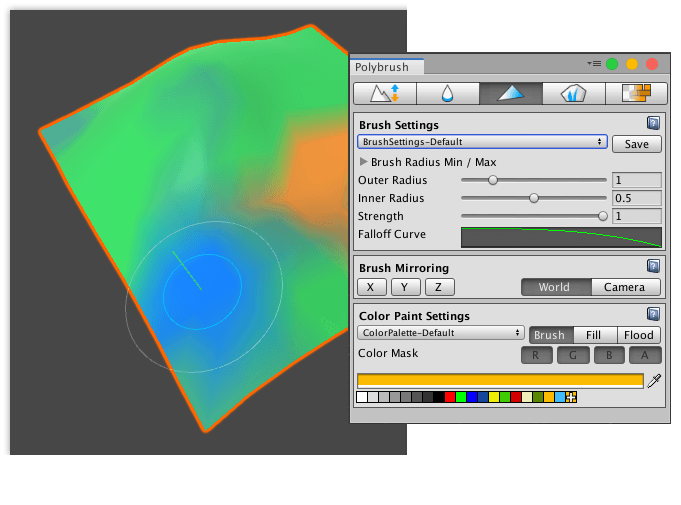Image resolution: width=681 pixels, height=505 pixels.
Task: Toggle X axis brush mirroring
Action: point(372,287)
